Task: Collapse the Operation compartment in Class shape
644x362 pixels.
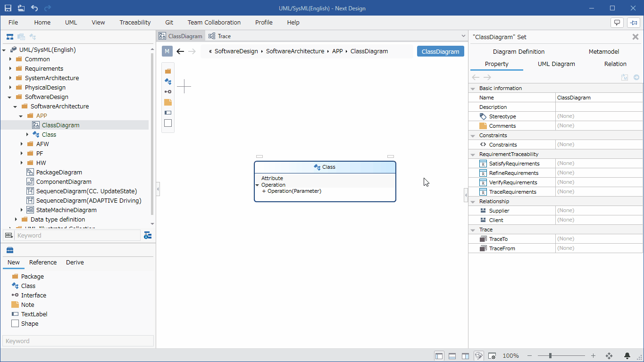Action: 257,185
